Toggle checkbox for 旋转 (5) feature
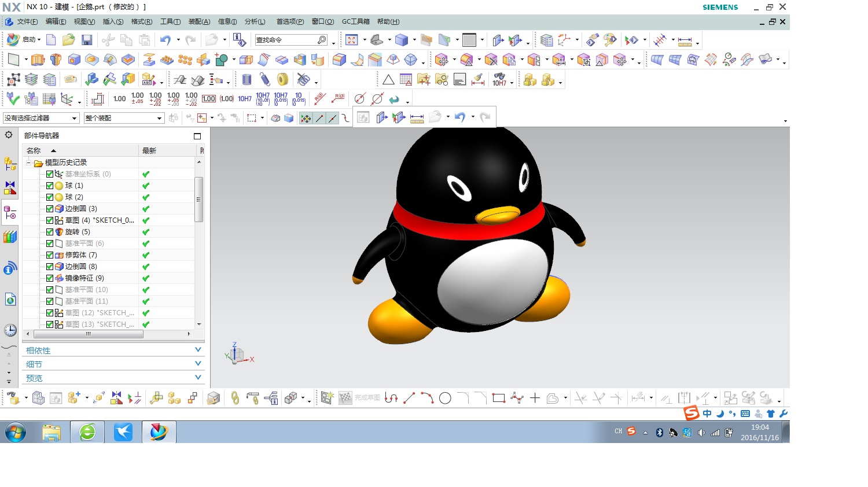 pyautogui.click(x=50, y=232)
